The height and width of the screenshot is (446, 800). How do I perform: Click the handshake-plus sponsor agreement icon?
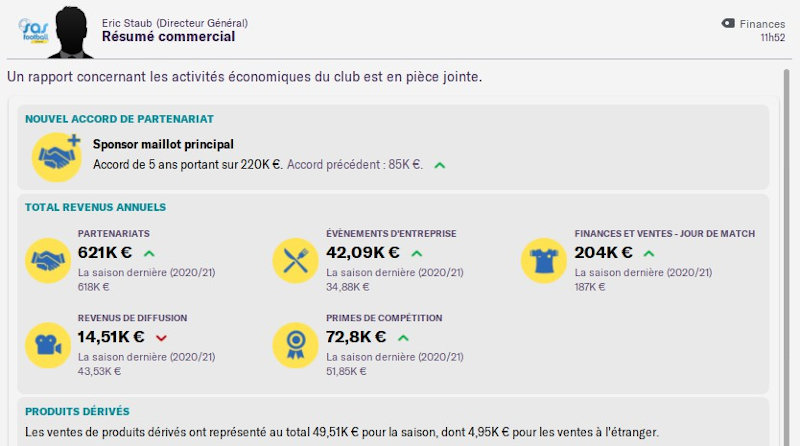57,156
